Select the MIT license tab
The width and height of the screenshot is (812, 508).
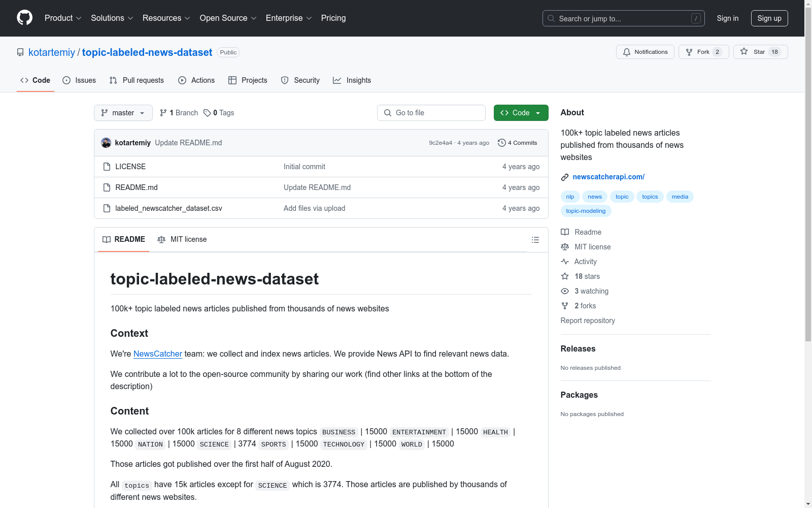pyautogui.click(x=182, y=239)
